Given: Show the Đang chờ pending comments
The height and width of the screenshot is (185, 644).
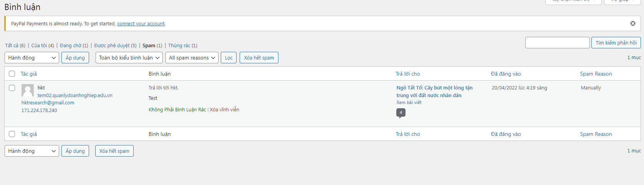Looking at the screenshot, I should point(71,45).
